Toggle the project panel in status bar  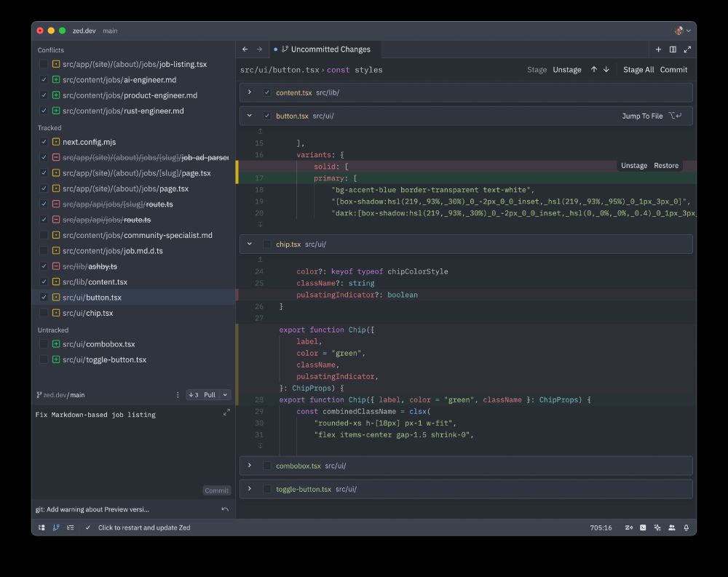click(41, 528)
